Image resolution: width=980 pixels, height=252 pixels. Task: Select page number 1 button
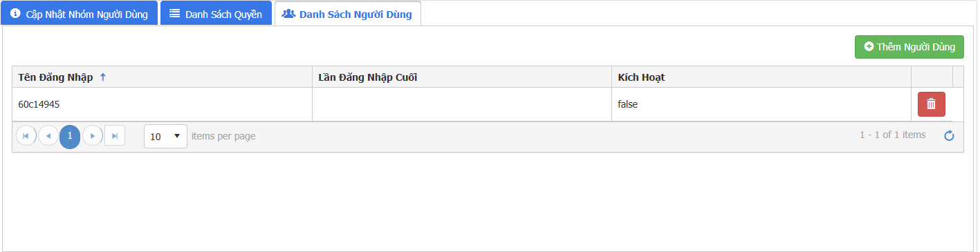pyautogui.click(x=70, y=137)
